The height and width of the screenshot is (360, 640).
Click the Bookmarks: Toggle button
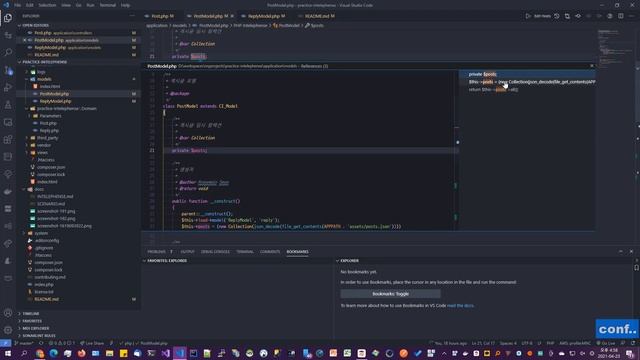(x=391, y=293)
